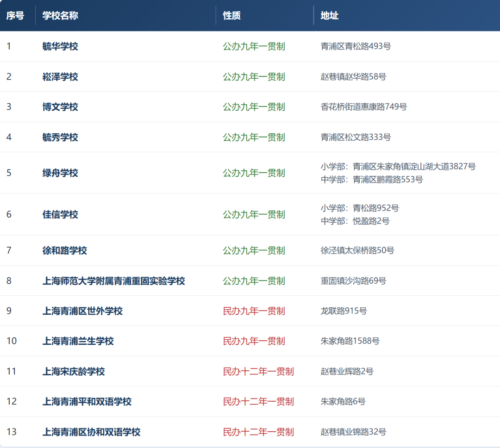
Task: Click address 赵巷镇业锦路32号
Action: pos(353,432)
